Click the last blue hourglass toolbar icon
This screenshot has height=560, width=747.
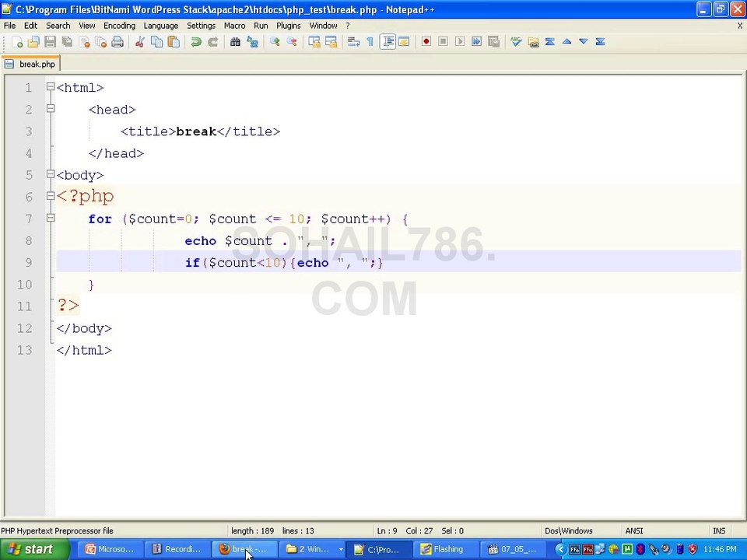[600, 42]
